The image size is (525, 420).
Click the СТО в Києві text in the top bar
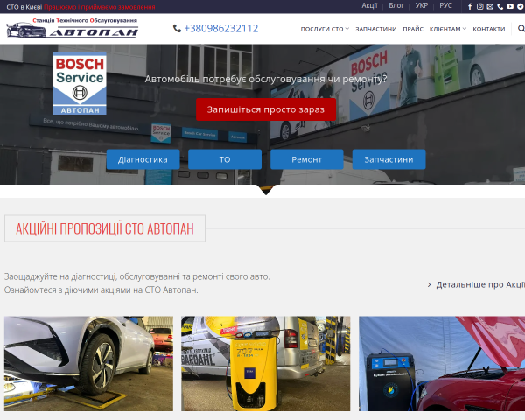tap(24, 7)
